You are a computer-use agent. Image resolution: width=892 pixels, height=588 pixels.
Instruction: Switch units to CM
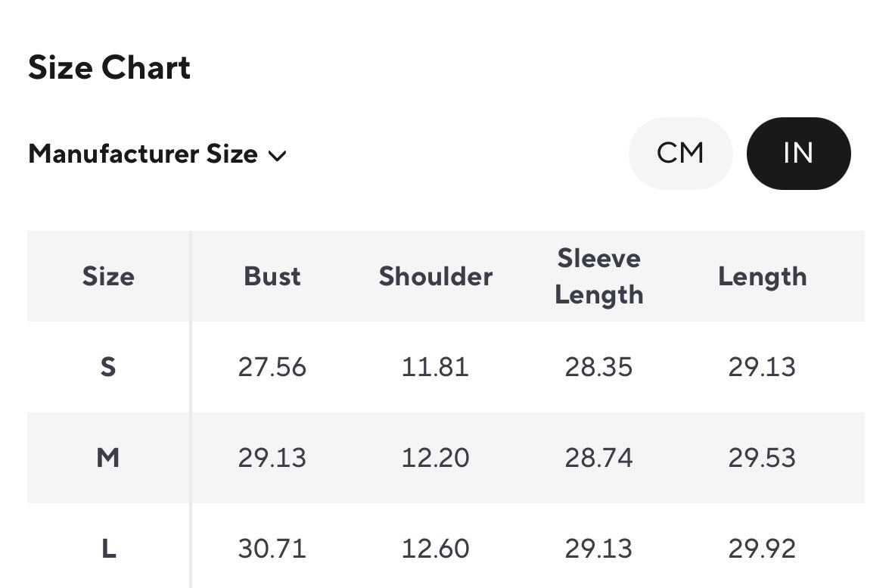pos(680,154)
